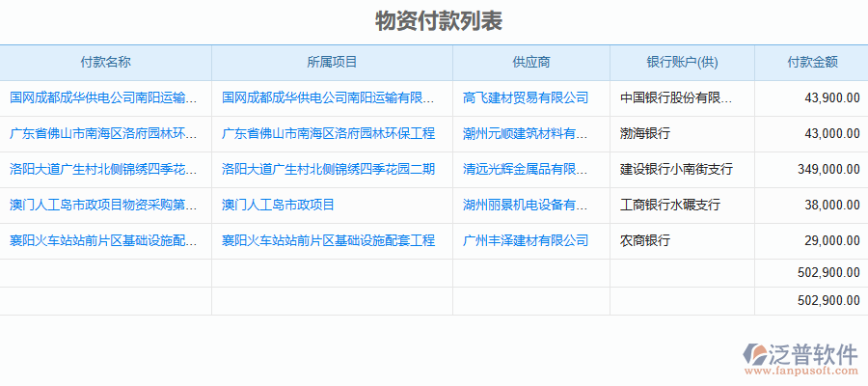Viewport: 868px width, 386px height.
Task: Open 广东省佛山市南海区洛府园林环保工程 in the 所属项目 column
Action: point(328,133)
